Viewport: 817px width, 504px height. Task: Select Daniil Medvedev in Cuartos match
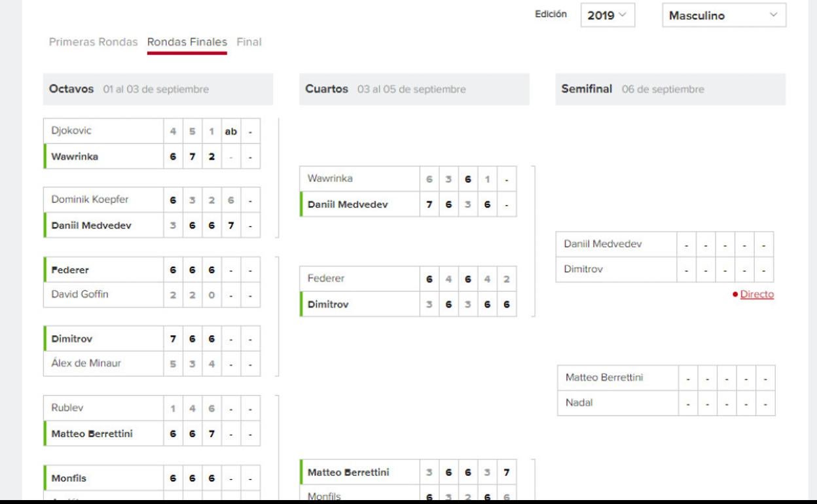tap(348, 204)
